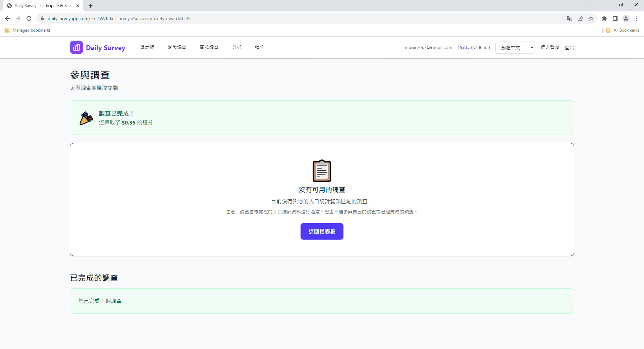Viewport: 644px width, 349px height.
Task: Go back using the browser back arrow
Action: click(x=7, y=18)
